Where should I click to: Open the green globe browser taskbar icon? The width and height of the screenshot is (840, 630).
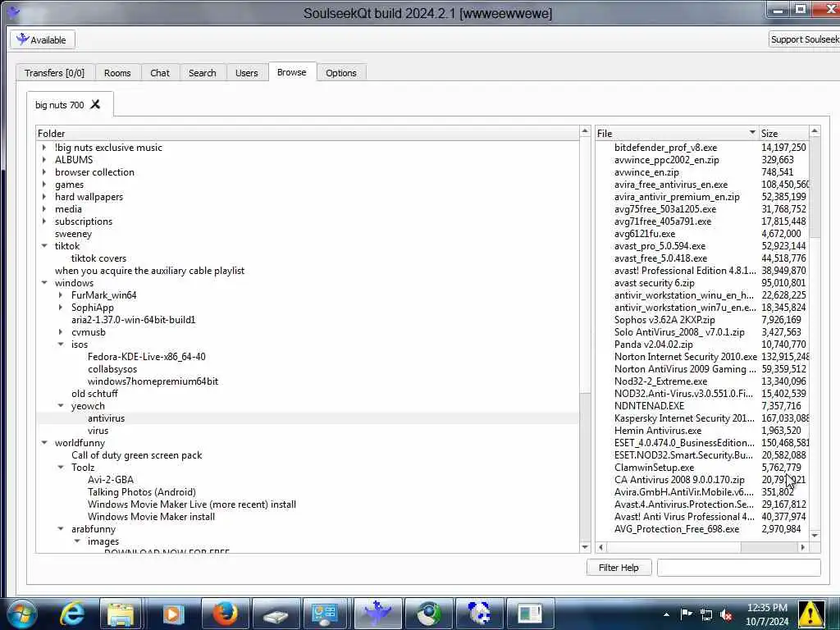click(x=428, y=614)
